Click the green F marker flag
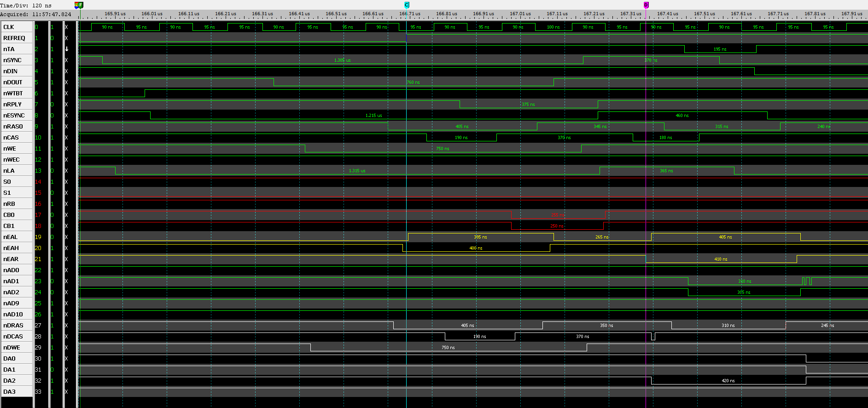The width and height of the screenshot is (868, 408). (81, 5)
